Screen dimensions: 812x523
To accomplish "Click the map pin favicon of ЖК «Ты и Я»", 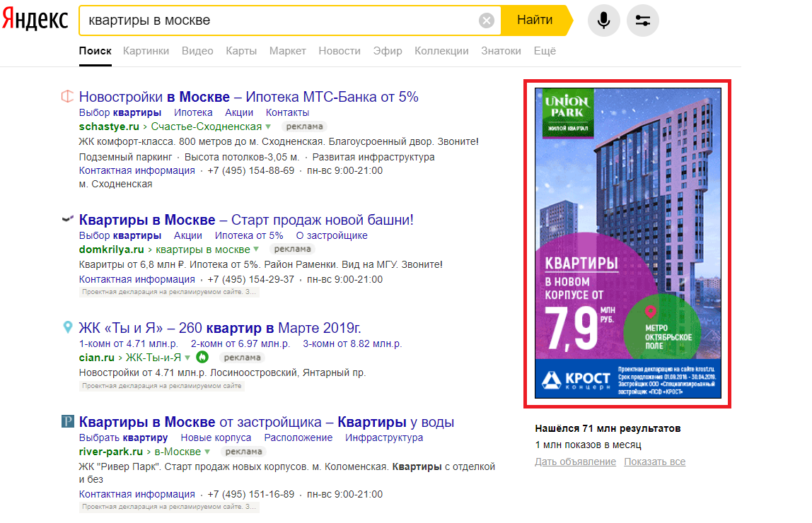I will point(67,327).
